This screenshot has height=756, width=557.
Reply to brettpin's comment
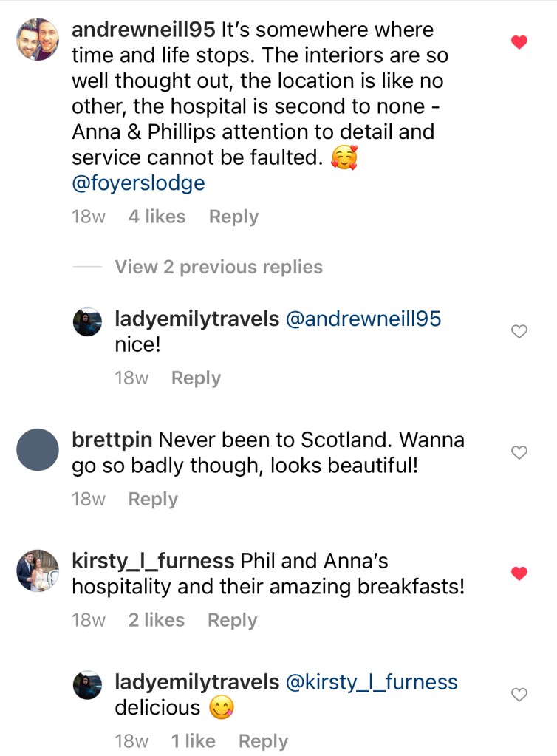pos(153,499)
